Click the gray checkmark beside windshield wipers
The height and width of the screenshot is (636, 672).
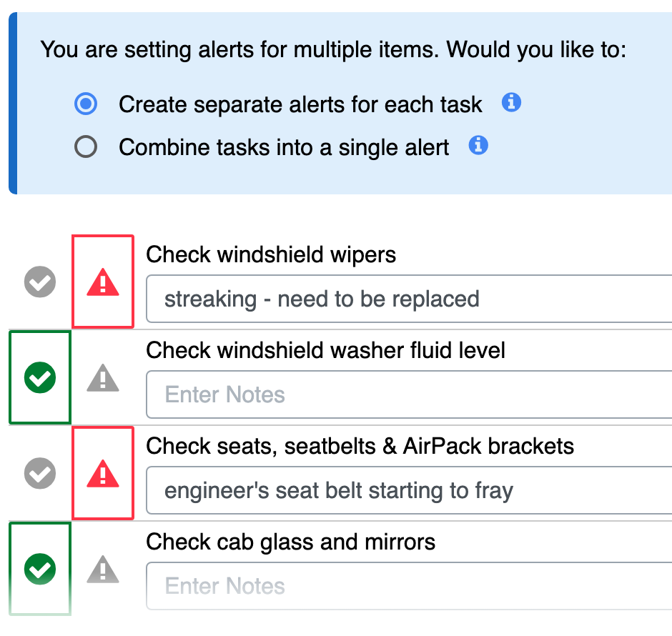40,282
